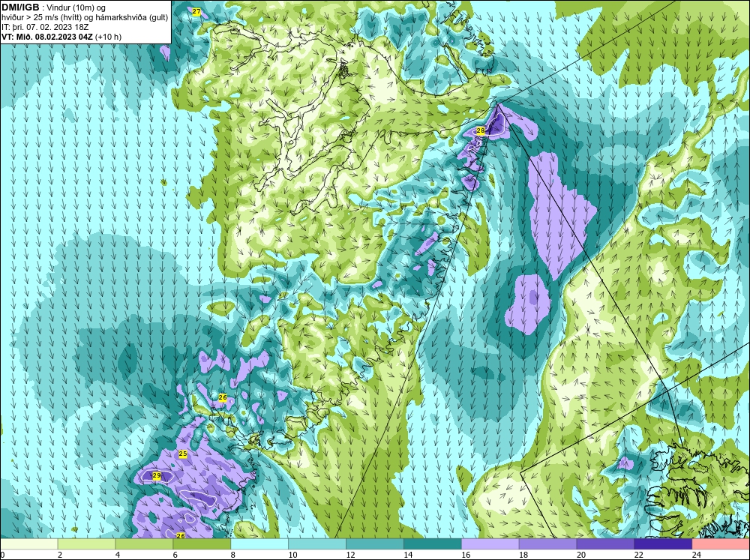Pick the violet 20–22 legend swatch
750x560 pixels.
tap(605, 544)
